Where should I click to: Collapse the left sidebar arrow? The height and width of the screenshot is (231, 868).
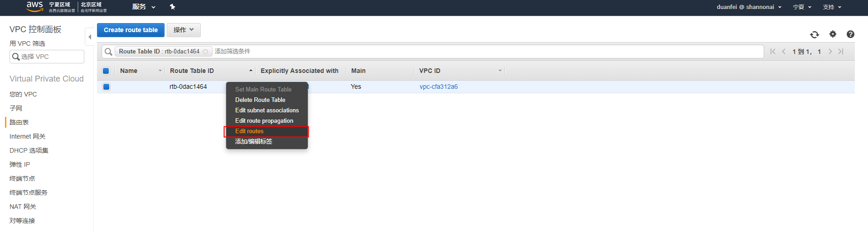pyautogui.click(x=90, y=37)
